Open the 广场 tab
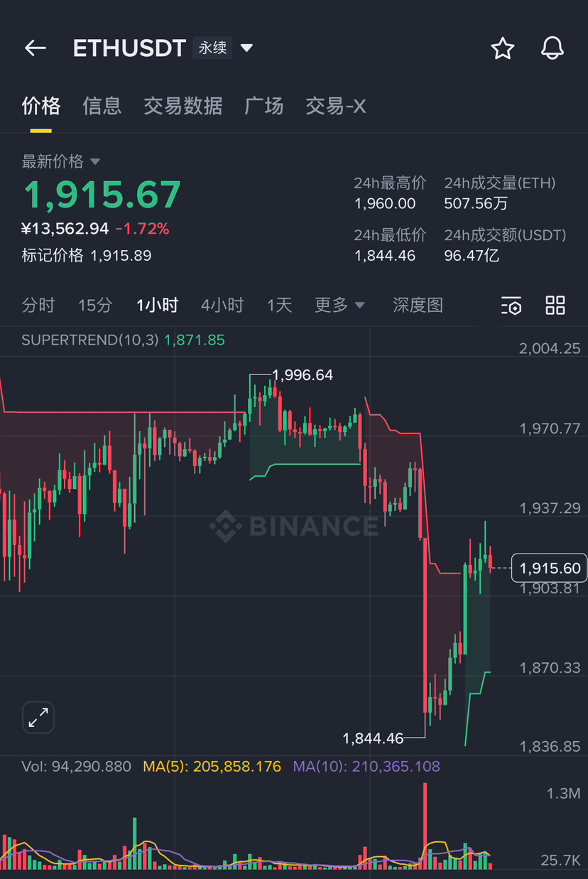The height and width of the screenshot is (879, 588). point(264,106)
